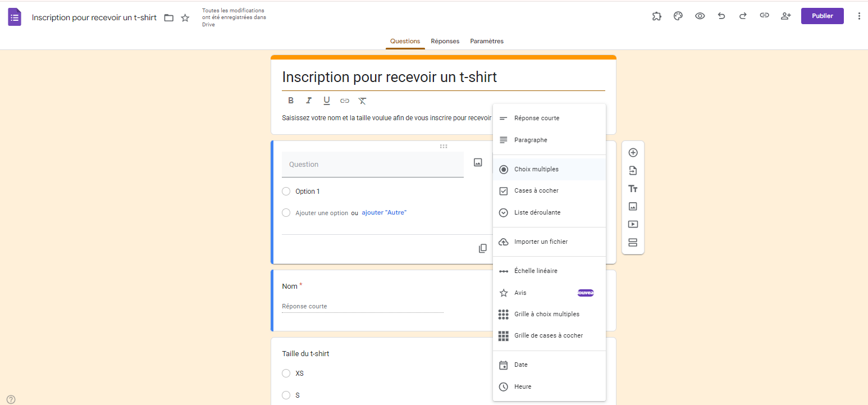This screenshot has width=868, height=405.
Task: Select Liste déroulante from the type menu
Action: 537,212
